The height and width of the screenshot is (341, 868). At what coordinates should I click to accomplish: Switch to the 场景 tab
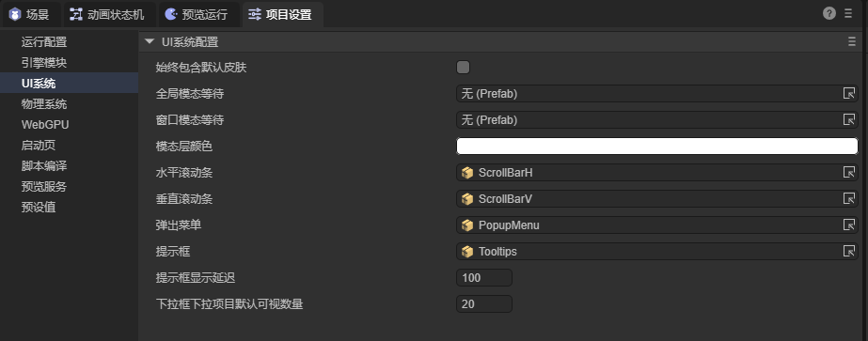click(32, 14)
